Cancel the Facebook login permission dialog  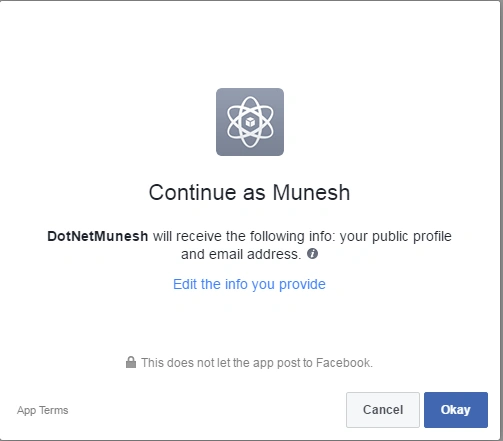pos(383,410)
